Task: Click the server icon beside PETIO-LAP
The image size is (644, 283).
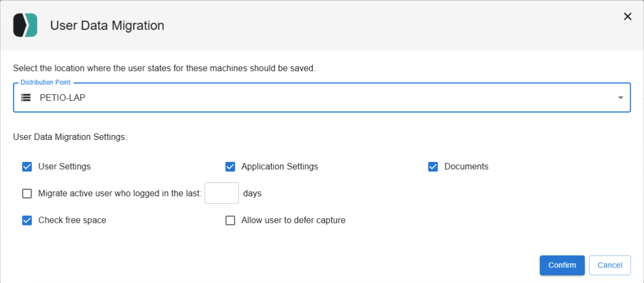Action: pyautogui.click(x=26, y=98)
